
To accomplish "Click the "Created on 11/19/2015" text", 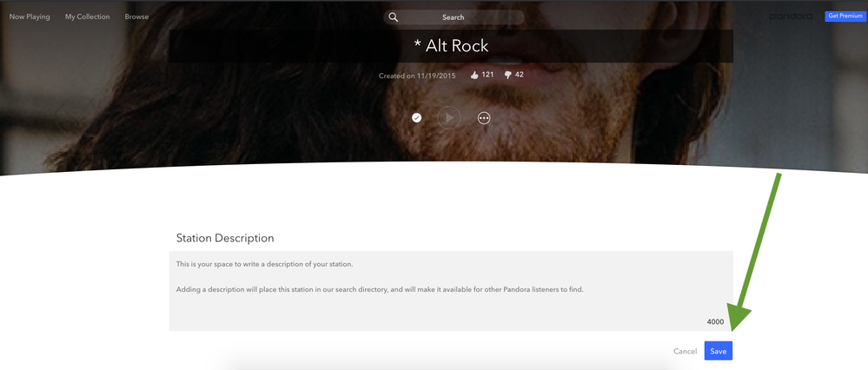I will [417, 76].
